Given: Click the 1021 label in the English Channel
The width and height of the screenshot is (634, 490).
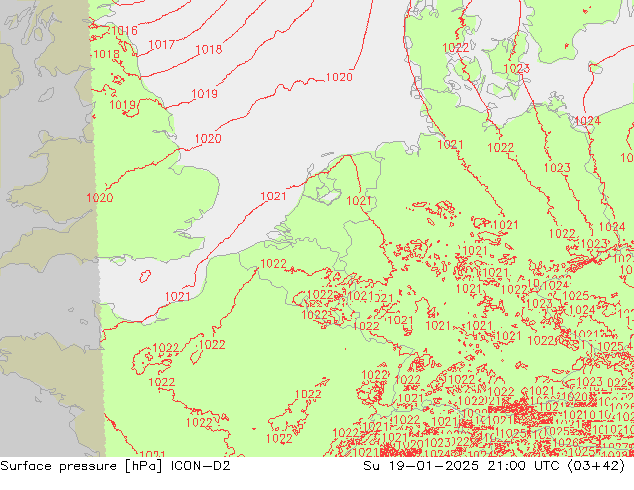Looking at the screenshot, I should (x=177, y=296).
